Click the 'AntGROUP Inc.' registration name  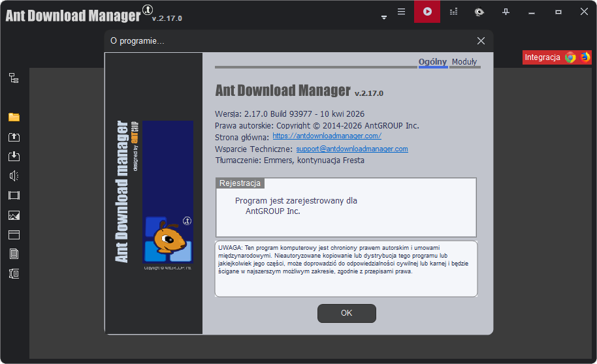click(272, 211)
